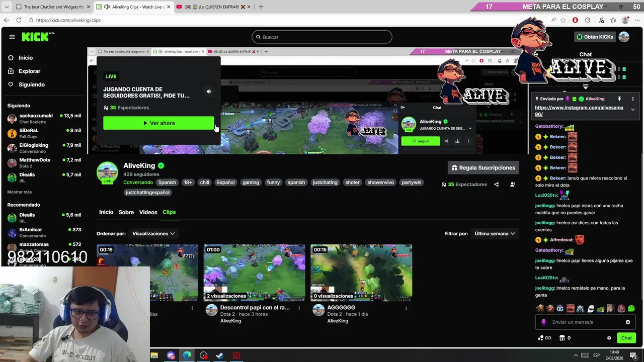The width and height of the screenshot is (644, 362).
Task: Click the Spanish tag
Action: click(x=167, y=183)
